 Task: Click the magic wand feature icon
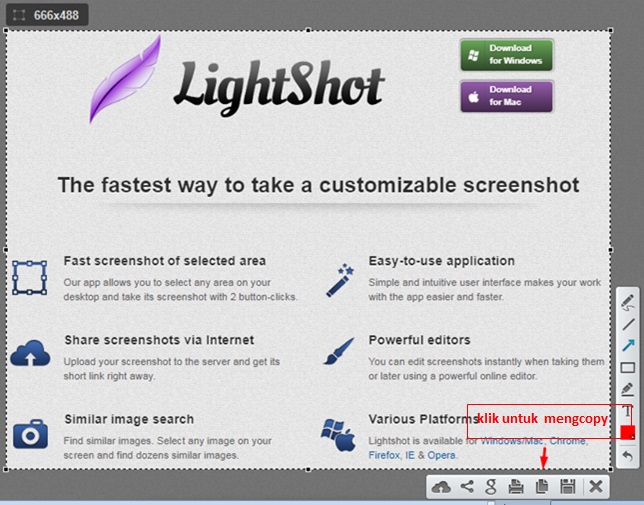340,280
